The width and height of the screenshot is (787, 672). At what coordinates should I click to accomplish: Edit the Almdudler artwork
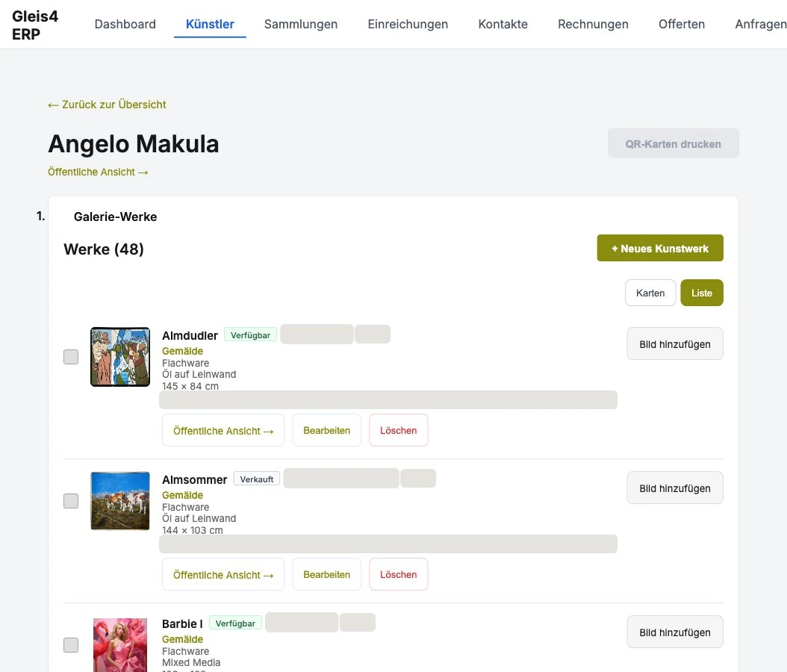pos(327,431)
